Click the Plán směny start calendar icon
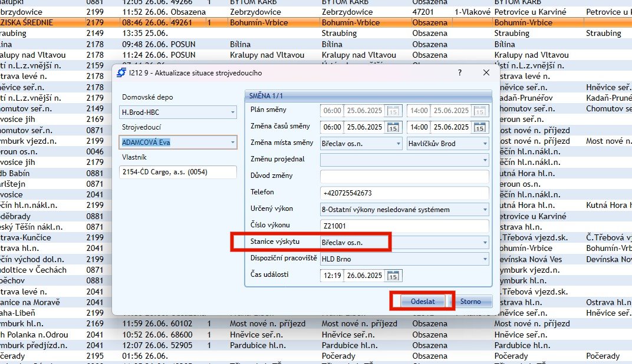This screenshot has height=364, width=632. pyautogui.click(x=394, y=110)
